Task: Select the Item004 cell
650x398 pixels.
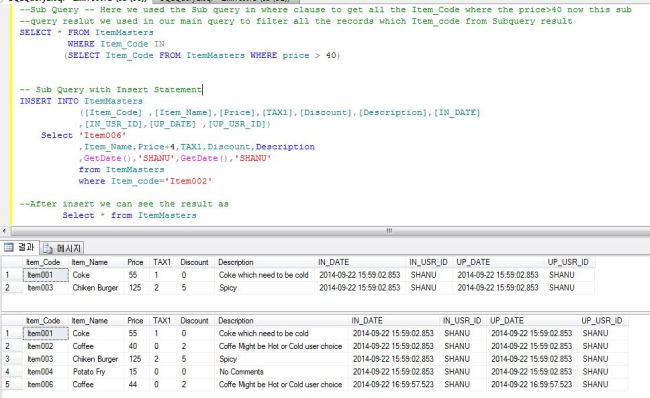Action: point(45,372)
